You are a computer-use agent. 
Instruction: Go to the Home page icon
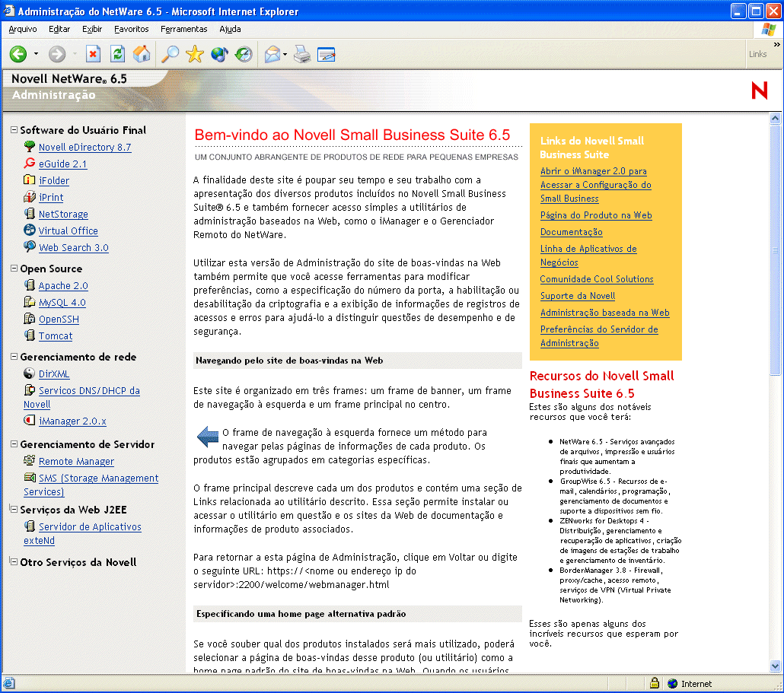tap(142, 54)
